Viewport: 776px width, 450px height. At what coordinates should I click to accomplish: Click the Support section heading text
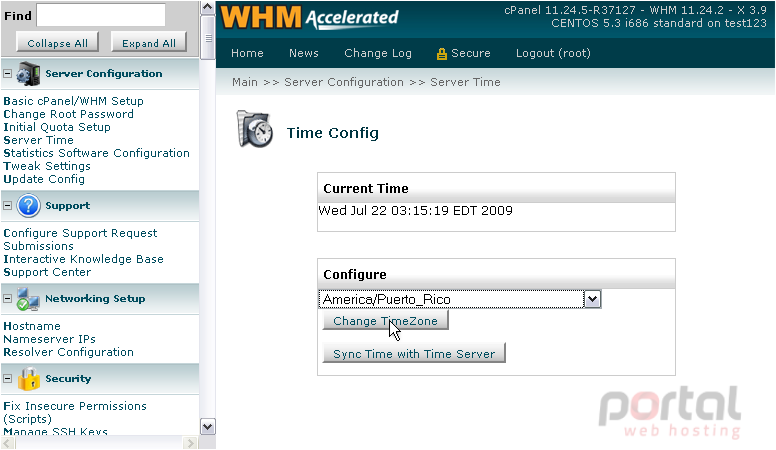click(67, 205)
